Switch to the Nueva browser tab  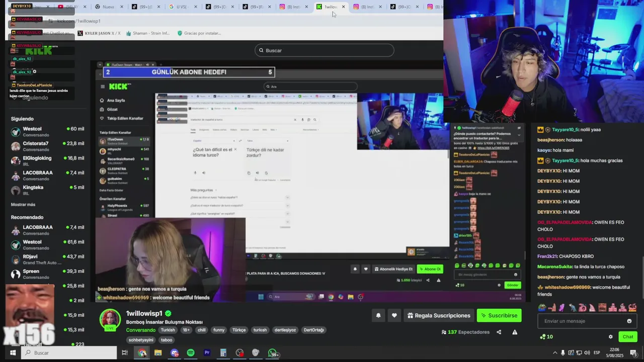click(x=107, y=7)
